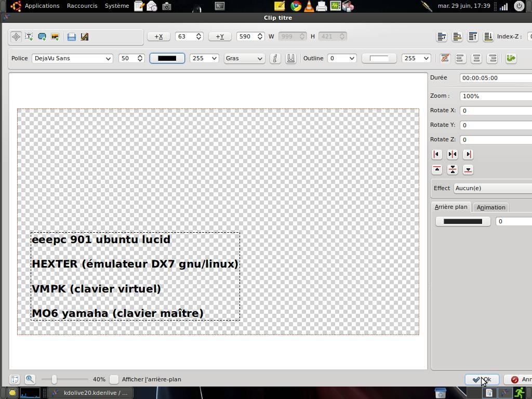The height and width of the screenshot is (399, 532).
Task: Click the Y position stepper arrows
Action: pyautogui.click(x=260, y=37)
